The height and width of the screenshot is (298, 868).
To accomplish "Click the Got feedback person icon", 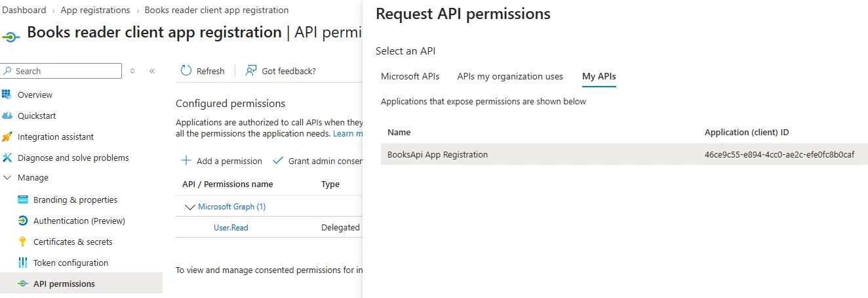I will point(251,71).
